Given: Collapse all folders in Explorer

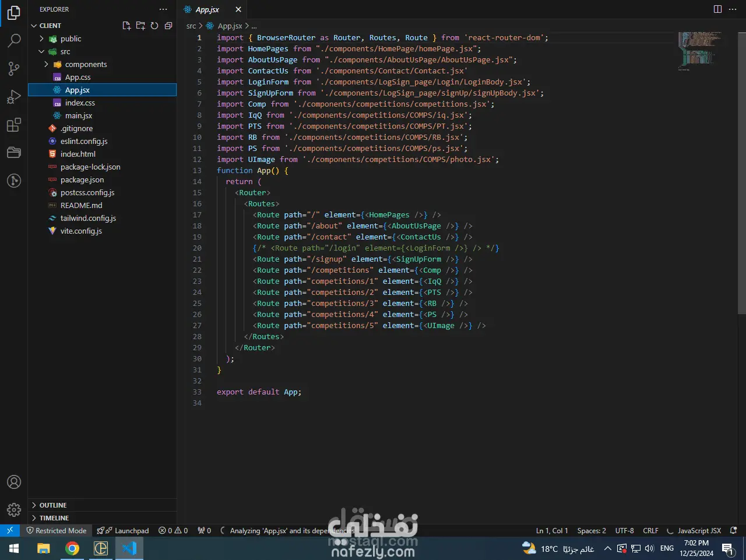Looking at the screenshot, I should click(168, 26).
